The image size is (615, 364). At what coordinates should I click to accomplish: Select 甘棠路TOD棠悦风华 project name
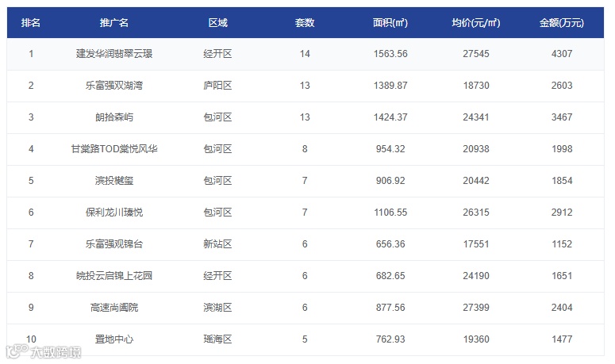pos(114,149)
